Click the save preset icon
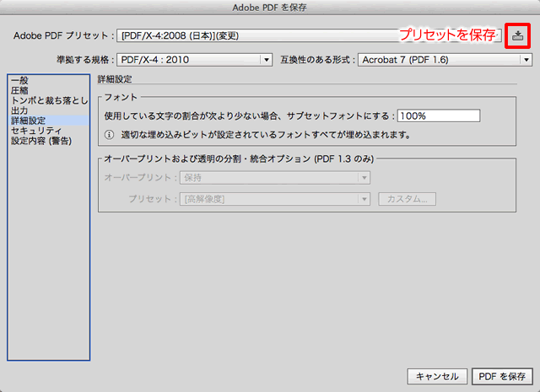This screenshot has height=392, width=540. point(517,35)
